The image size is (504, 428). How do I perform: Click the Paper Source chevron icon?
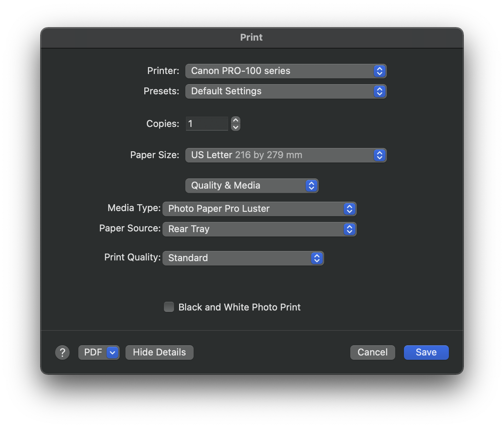tap(349, 229)
